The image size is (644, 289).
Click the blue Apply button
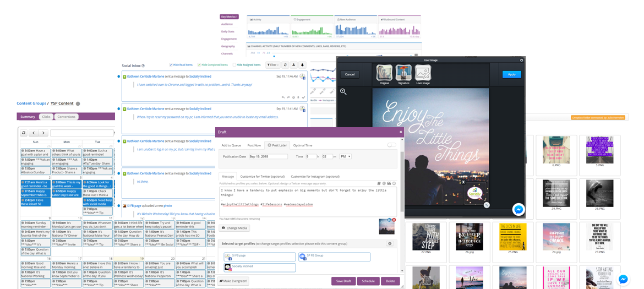[511, 74]
